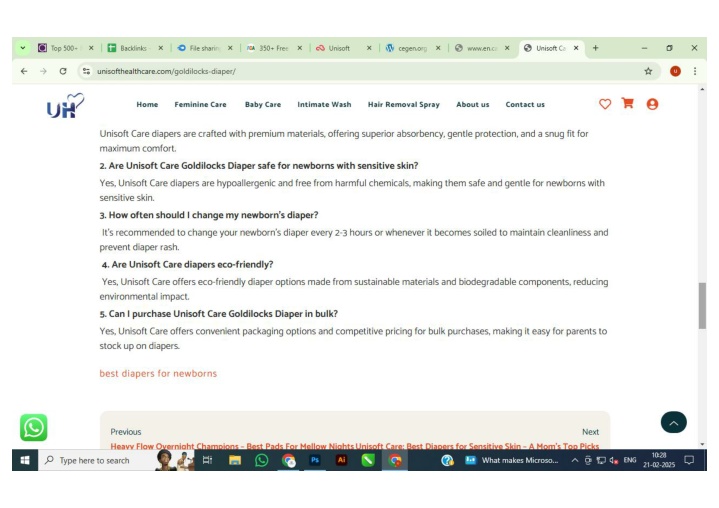719x508 pixels.
Task: Close the Backlinks tab
Action: pos(160,48)
